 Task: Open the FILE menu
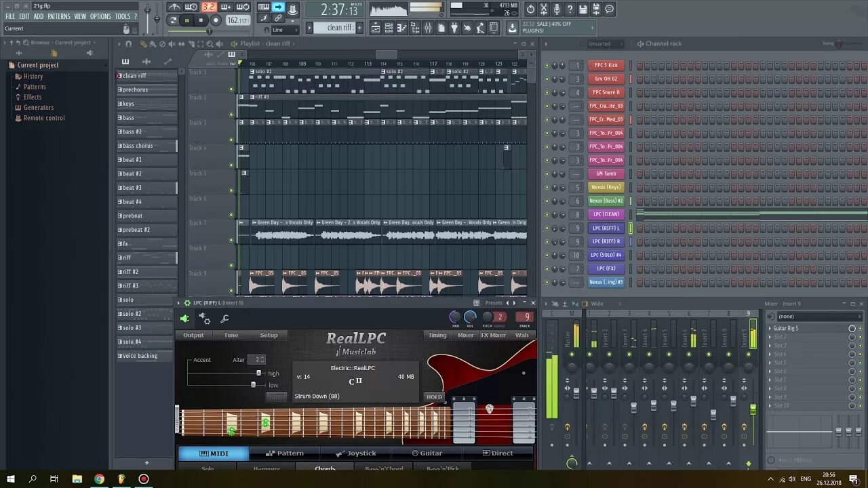tap(10, 16)
